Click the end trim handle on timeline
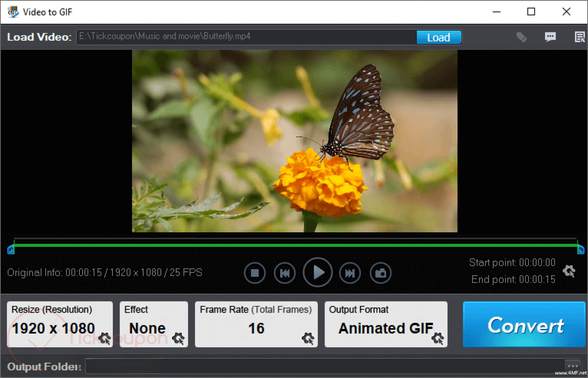 [x=581, y=250]
